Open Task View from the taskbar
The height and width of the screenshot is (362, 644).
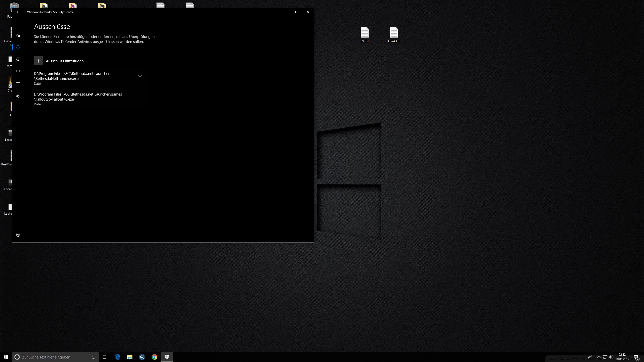pos(105,357)
